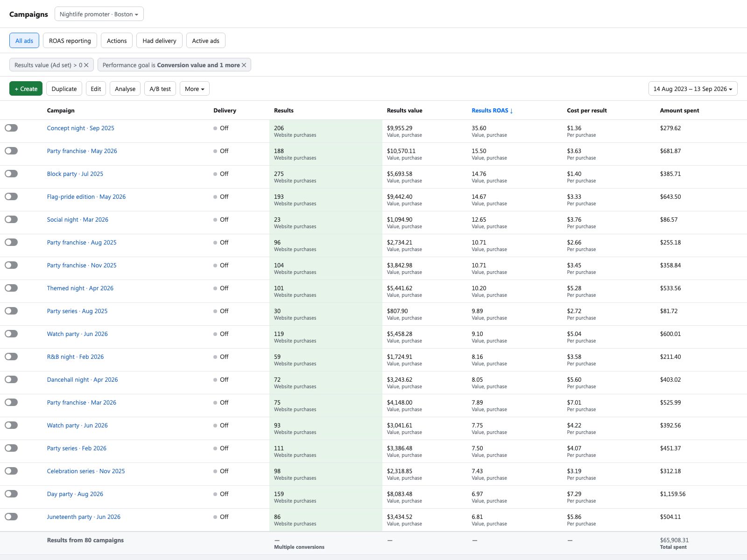Switch to the Actions tab

pos(117,41)
